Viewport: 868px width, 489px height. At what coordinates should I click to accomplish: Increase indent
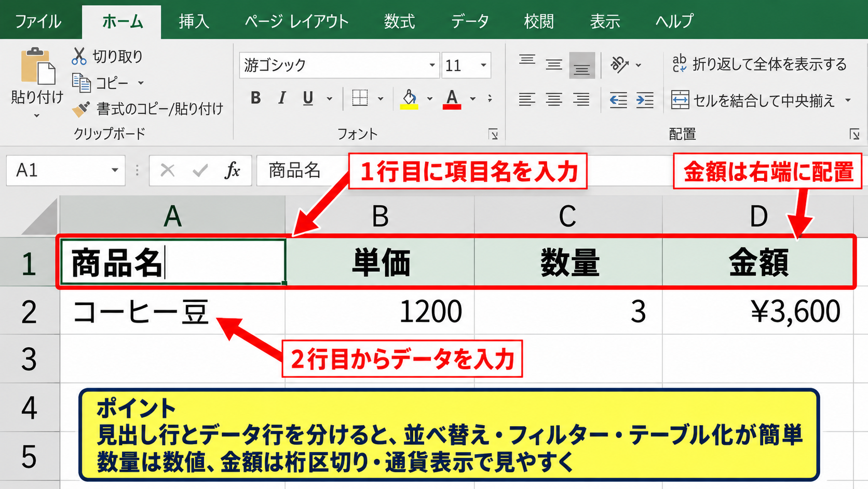point(645,99)
